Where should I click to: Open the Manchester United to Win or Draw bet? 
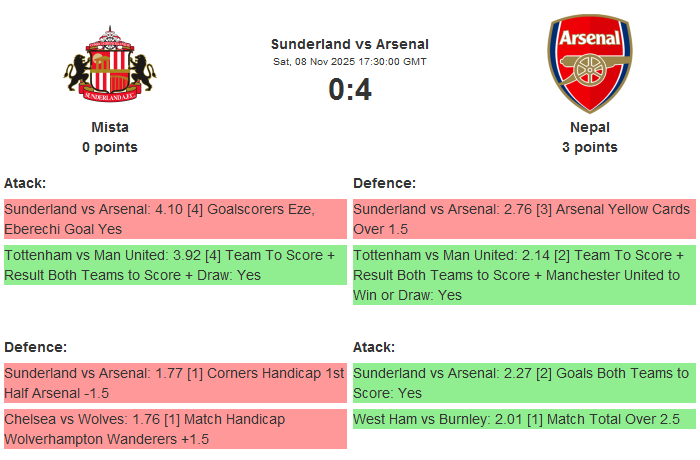pyautogui.click(x=524, y=275)
